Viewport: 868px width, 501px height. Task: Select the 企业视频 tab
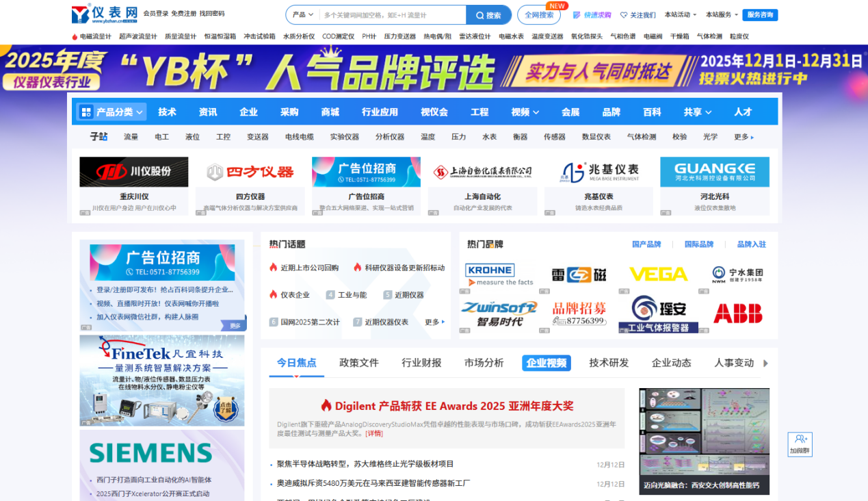[x=546, y=363]
